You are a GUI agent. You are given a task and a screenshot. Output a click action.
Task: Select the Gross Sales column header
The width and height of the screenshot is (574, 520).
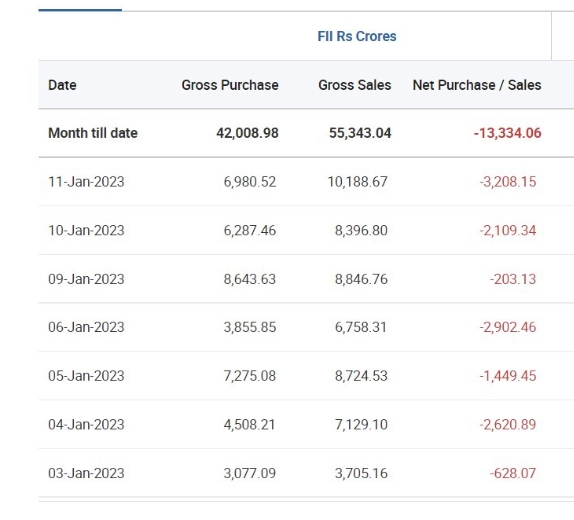355,85
